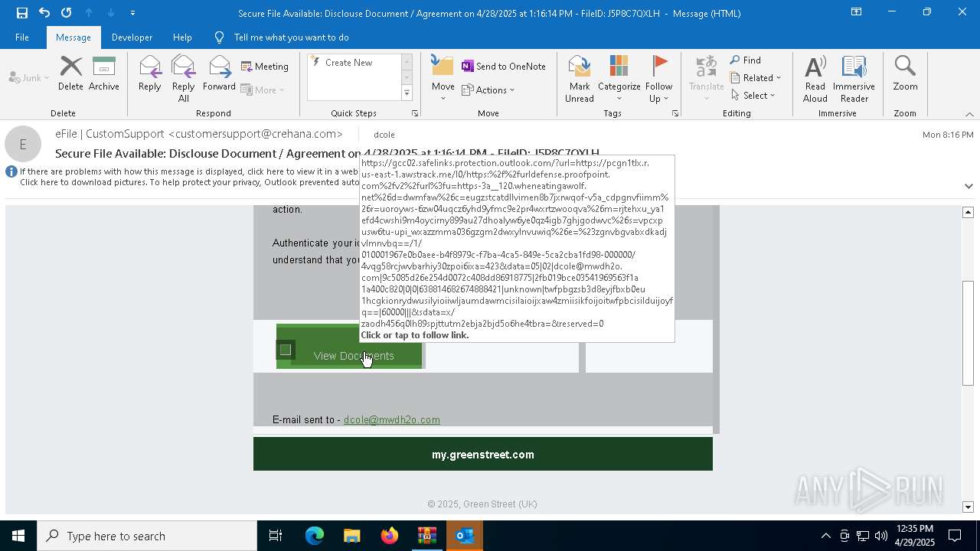Viewport: 980px width, 551px height.
Task: Click the scroll up arrow of the message
Action: tap(969, 212)
